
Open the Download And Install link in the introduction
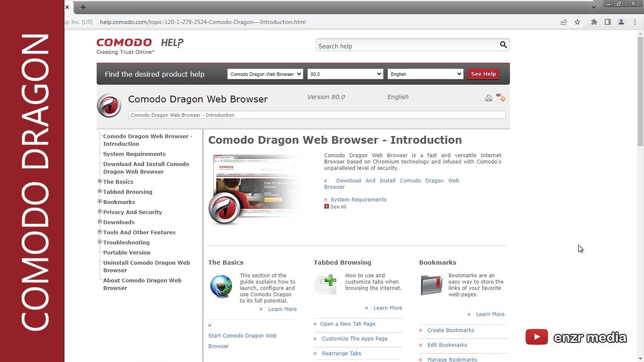coord(391,184)
